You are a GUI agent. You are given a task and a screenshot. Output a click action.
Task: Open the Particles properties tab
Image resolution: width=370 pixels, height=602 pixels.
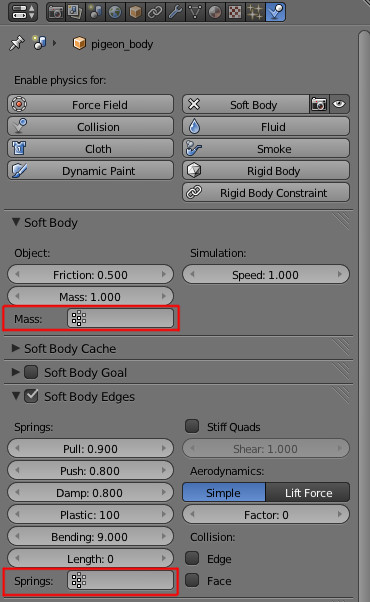coord(254,12)
